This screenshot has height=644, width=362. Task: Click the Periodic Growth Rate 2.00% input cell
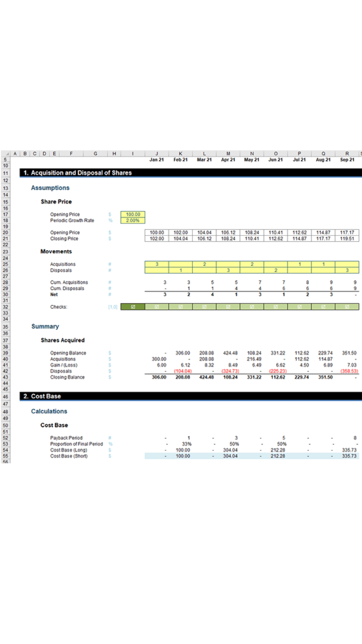[133, 220]
